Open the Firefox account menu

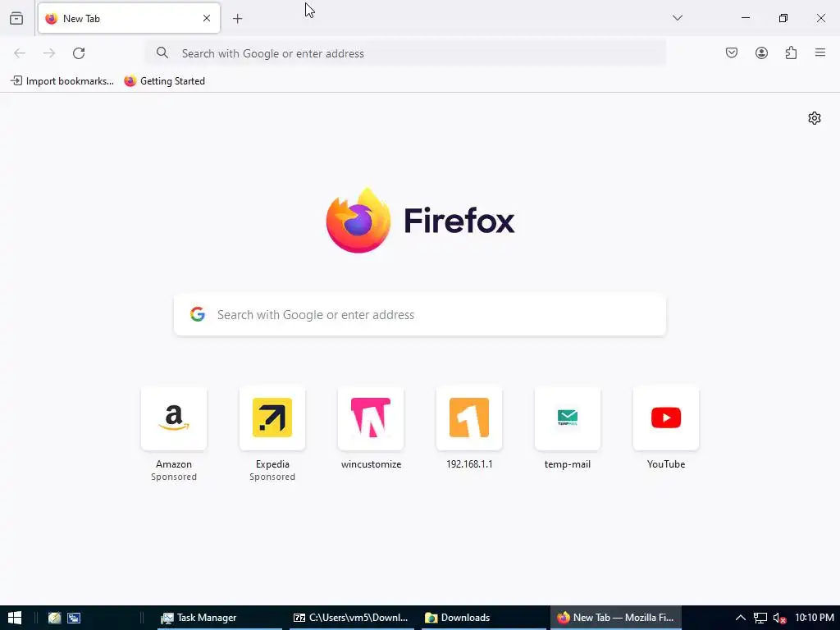[761, 52]
